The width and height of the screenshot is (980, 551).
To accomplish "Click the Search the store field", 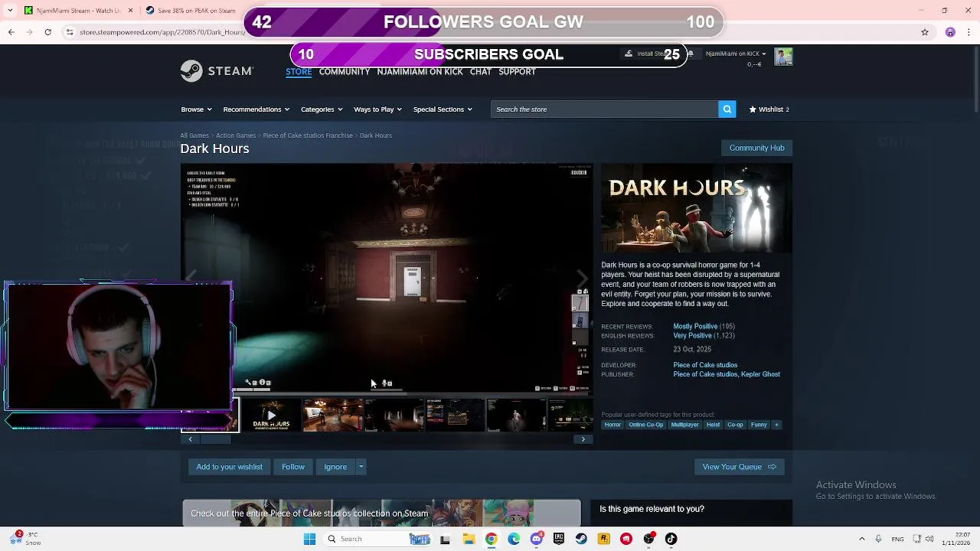I will tap(604, 109).
